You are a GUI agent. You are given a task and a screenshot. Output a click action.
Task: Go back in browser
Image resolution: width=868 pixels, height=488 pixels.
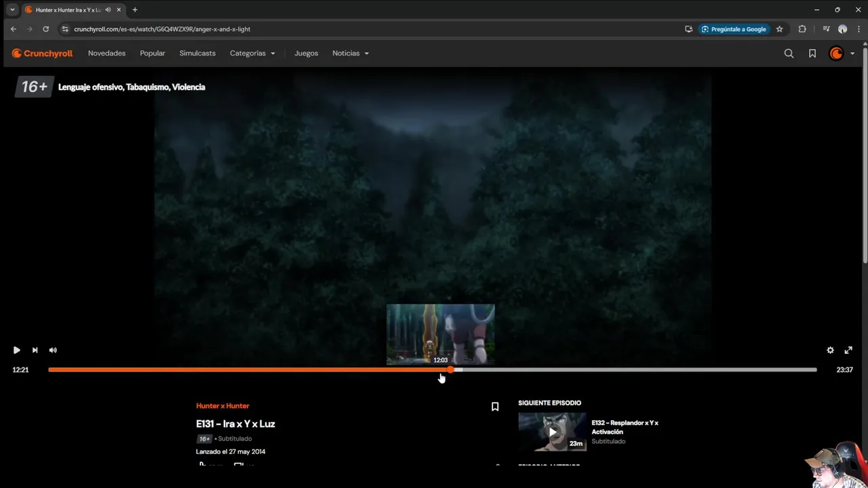13,29
